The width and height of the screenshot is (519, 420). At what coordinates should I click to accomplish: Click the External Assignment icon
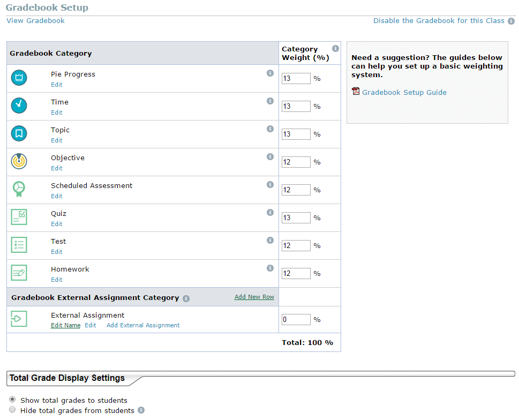click(19, 319)
